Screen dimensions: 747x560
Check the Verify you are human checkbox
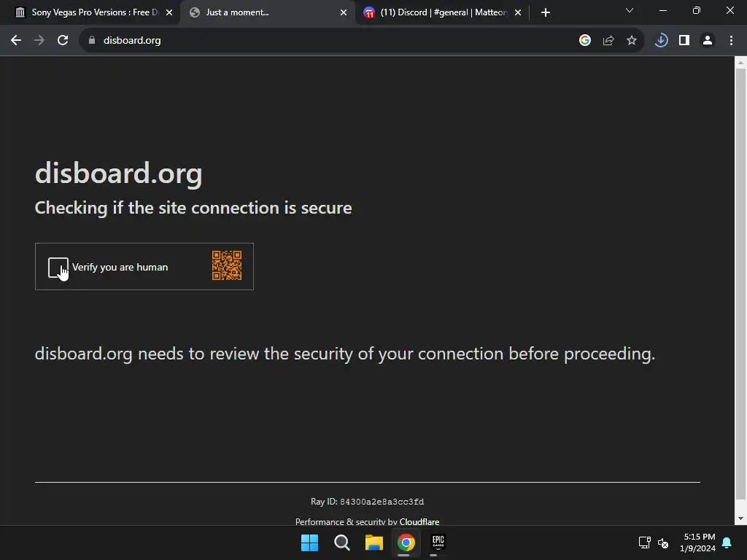(58, 267)
